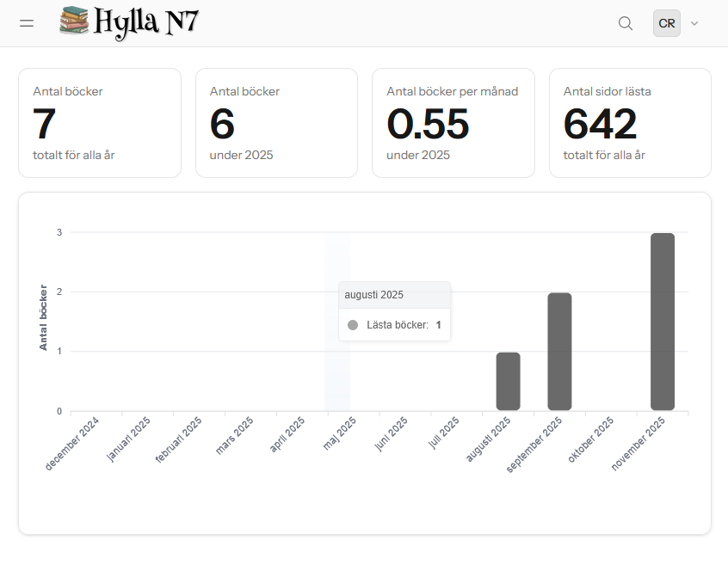Click the Hylla N7 site title
Viewport: 728px width, 565px height.
pos(146,22)
